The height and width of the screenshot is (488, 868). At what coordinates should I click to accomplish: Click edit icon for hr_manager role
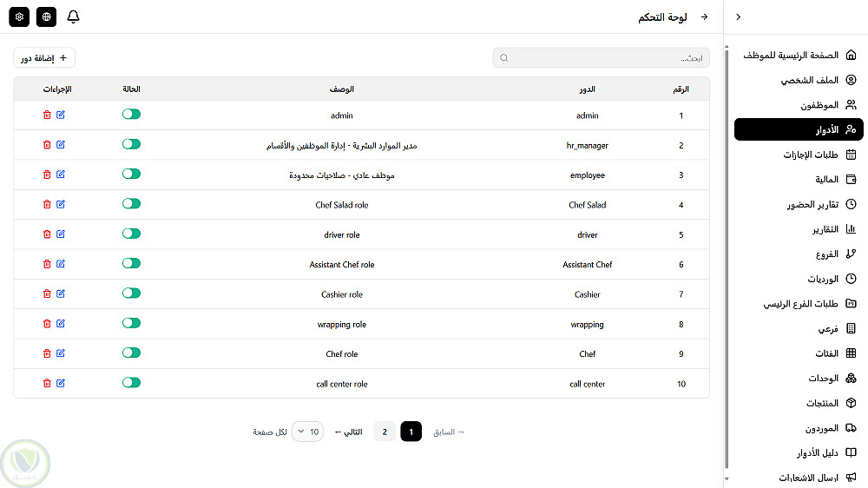[61, 144]
